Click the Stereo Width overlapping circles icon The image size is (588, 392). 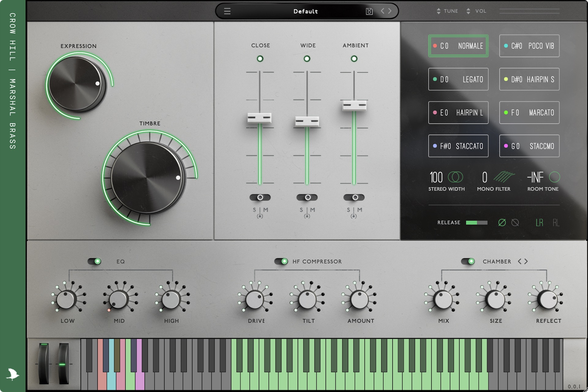pyautogui.click(x=455, y=177)
